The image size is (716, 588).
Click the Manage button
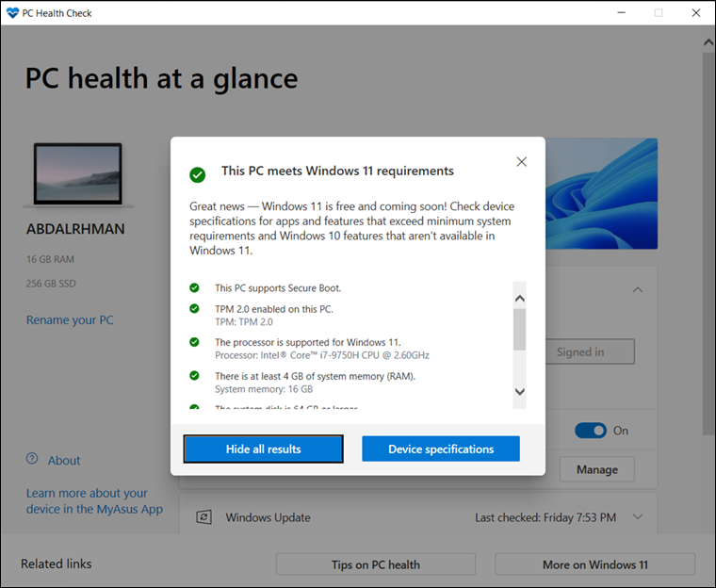click(x=596, y=469)
